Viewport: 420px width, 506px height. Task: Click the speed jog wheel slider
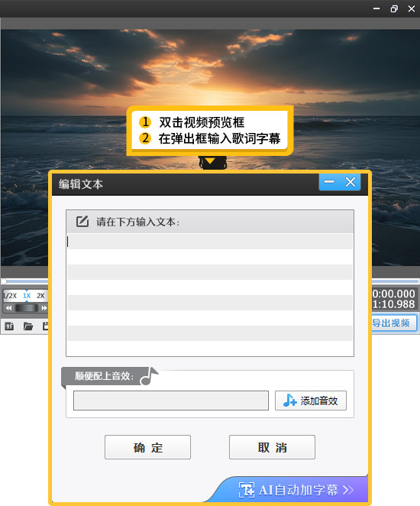[27, 308]
